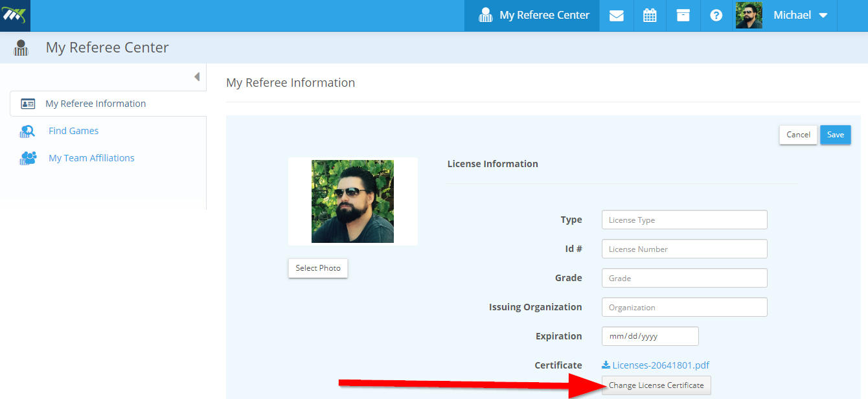Screen dimensions: 868x399
Task: Save the referee information
Action: click(x=836, y=135)
